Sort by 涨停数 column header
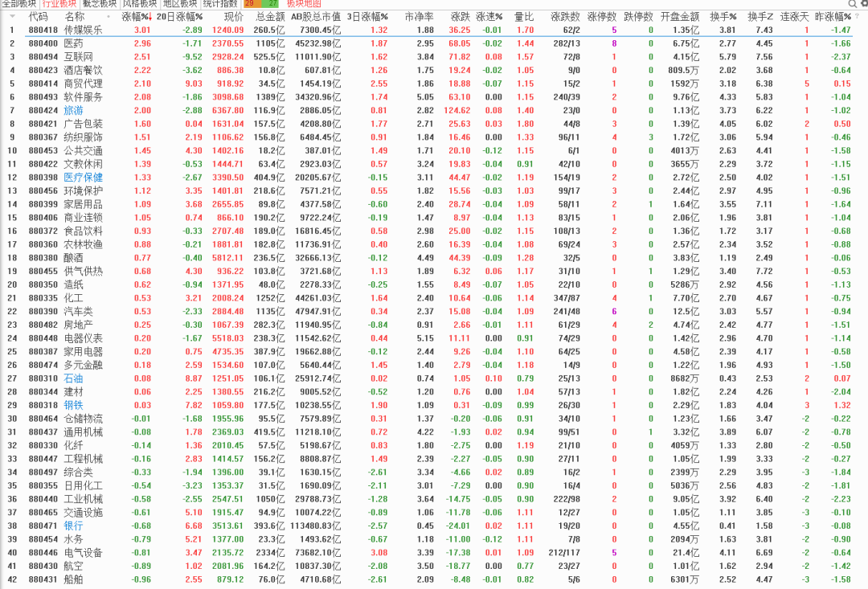 pyautogui.click(x=602, y=17)
